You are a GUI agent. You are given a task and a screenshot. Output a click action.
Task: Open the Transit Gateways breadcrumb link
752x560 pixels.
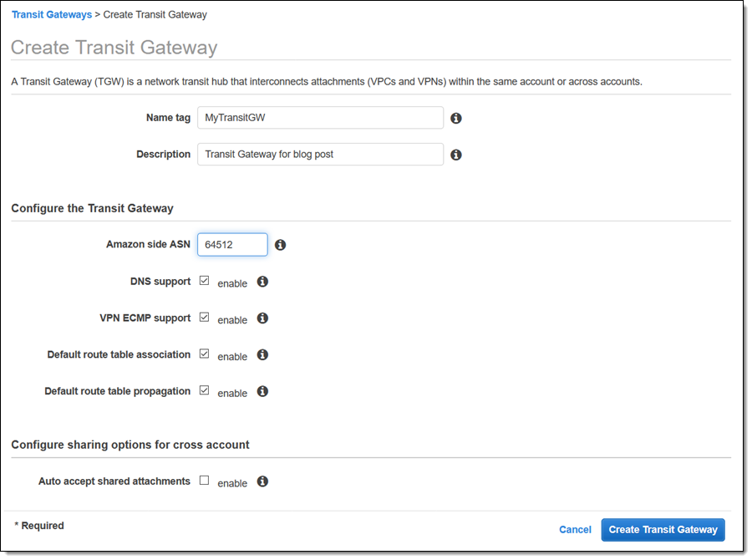[52, 15]
